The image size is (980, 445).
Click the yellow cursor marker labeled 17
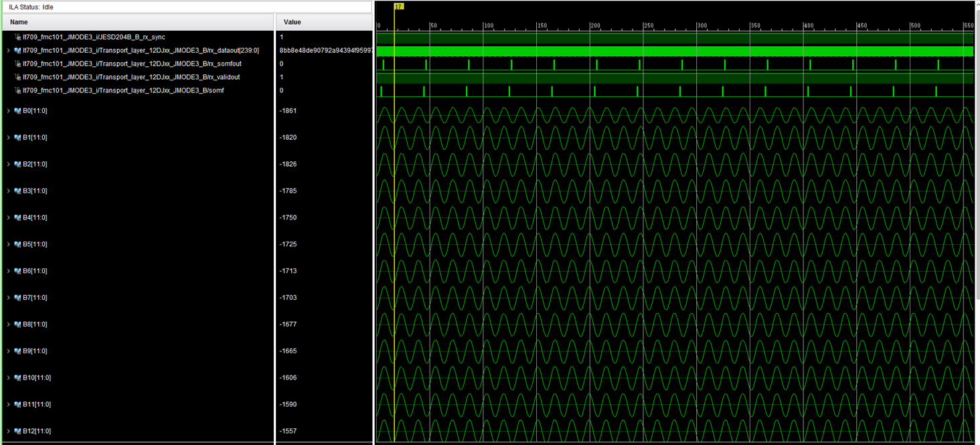[399, 7]
